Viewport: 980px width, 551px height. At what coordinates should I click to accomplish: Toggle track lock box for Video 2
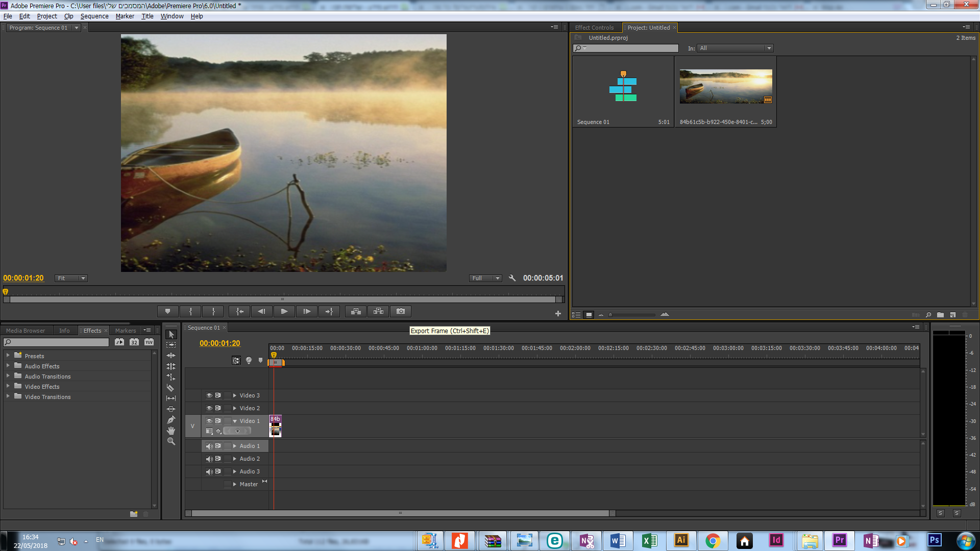(x=227, y=408)
